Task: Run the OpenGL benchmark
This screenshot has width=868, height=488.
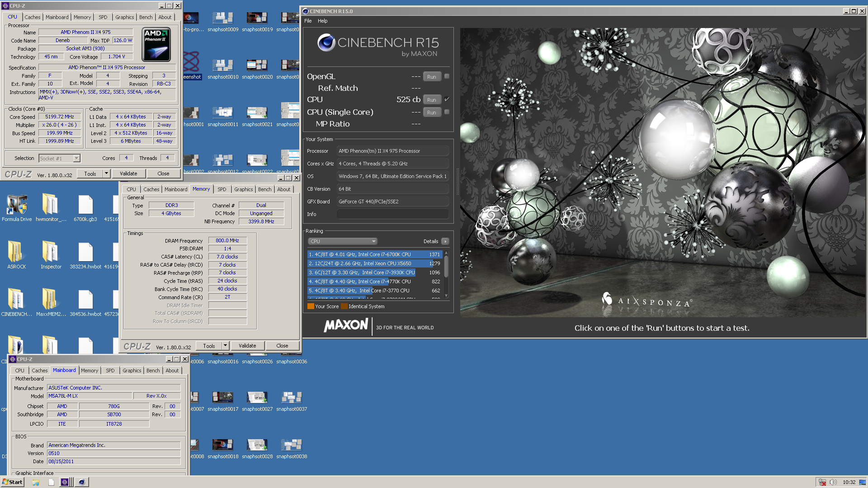Action: (x=432, y=77)
